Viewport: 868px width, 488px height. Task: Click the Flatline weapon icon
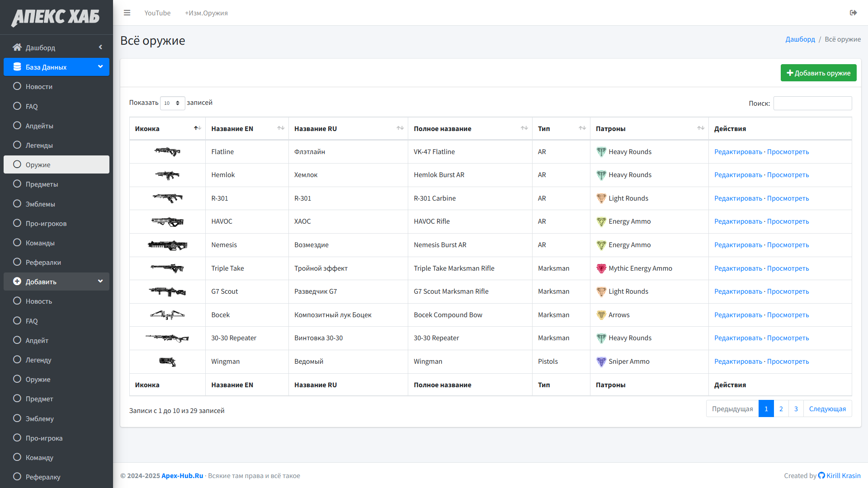tap(167, 152)
